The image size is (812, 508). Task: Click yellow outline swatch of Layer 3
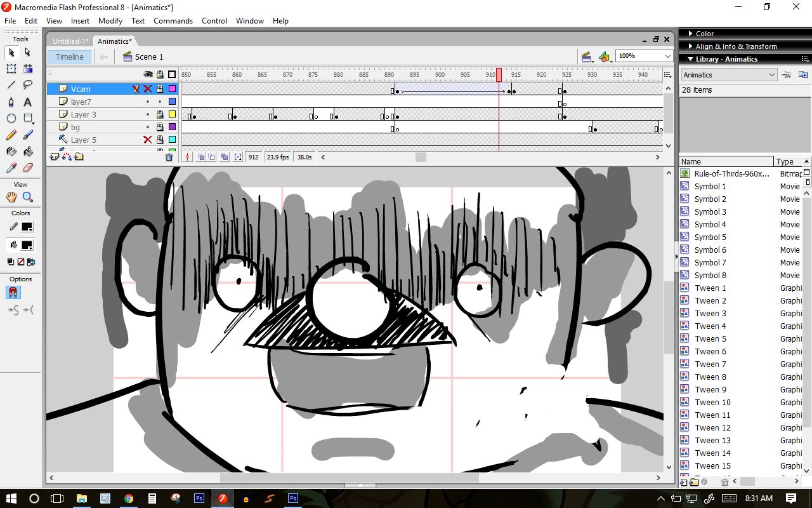tap(172, 114)
